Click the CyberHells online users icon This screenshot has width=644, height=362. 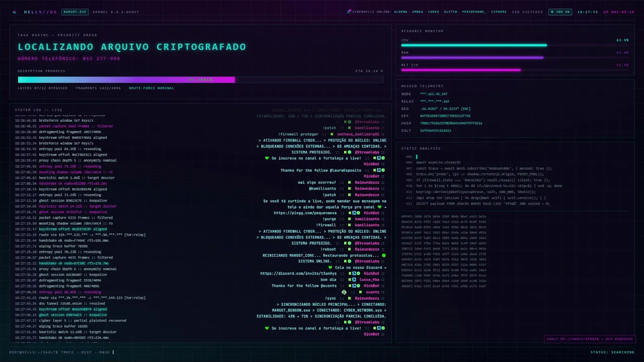(349, 12)
